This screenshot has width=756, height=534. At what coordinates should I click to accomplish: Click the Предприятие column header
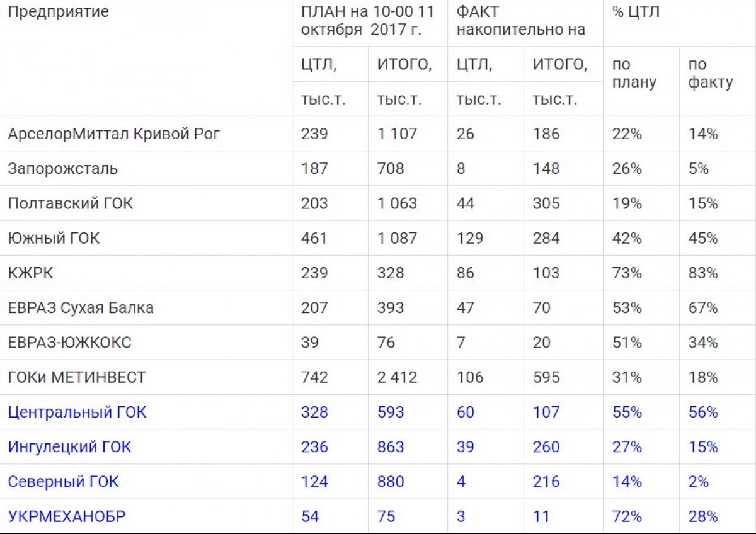tap(58, 12)
